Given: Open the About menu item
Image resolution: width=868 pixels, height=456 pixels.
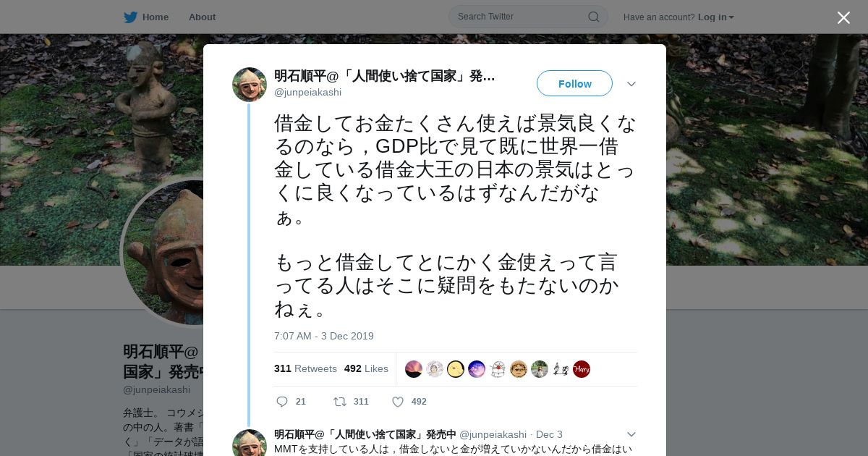Looking at the screenshot, I should point(202,17).
